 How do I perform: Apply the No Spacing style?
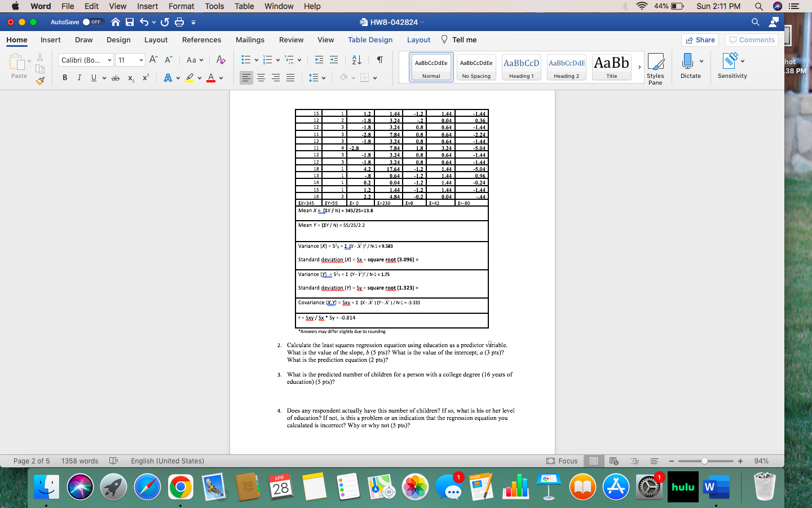pos(476,67)
